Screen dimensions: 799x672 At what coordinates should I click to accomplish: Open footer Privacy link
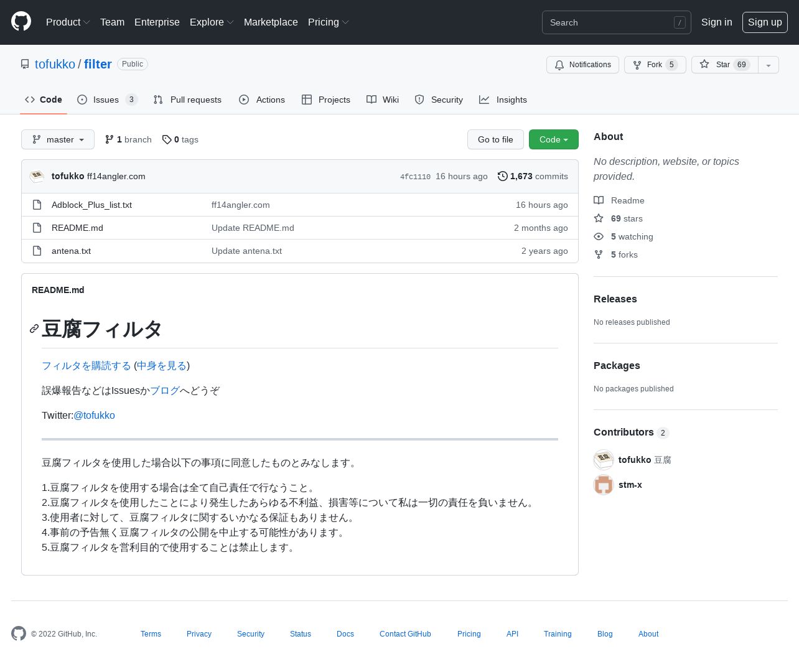(x=199, y=634)
